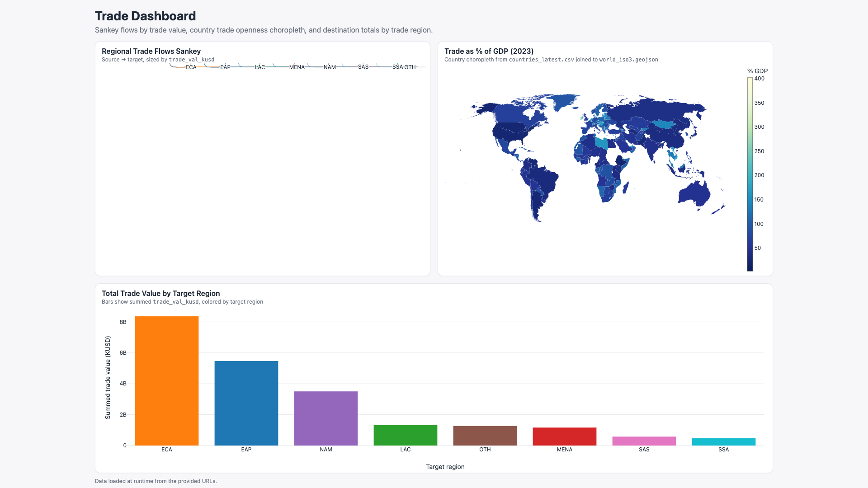The height and width of the screenshot is (488, 868).
Task: Click the Data loaded at runtime footer
Action: pyautogui.click(x=156, y=481)
